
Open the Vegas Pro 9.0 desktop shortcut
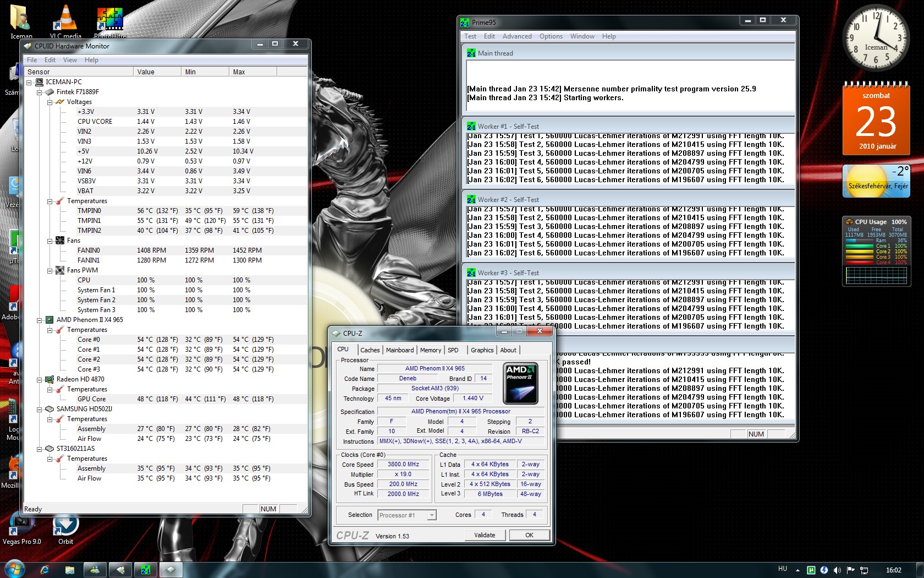tap(21, 530)
